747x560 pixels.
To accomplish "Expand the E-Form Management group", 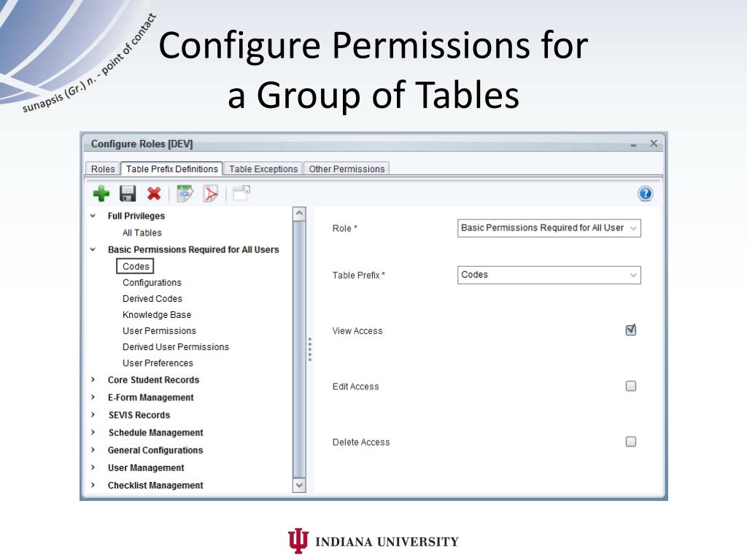I will pyautogui.click(x=93, y=397).
